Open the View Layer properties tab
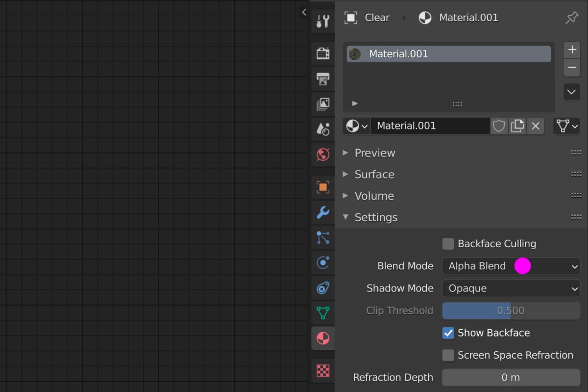588x392 pixels. pyautogui.click(x=323, y=104)
